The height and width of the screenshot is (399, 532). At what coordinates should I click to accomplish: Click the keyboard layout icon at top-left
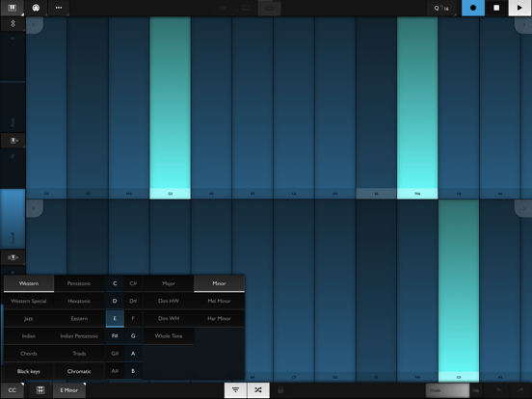13,8
